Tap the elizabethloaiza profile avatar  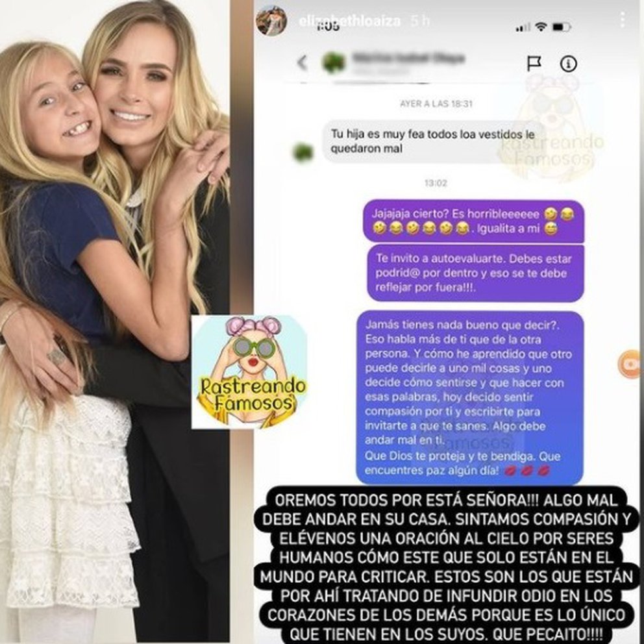(271, 21)
